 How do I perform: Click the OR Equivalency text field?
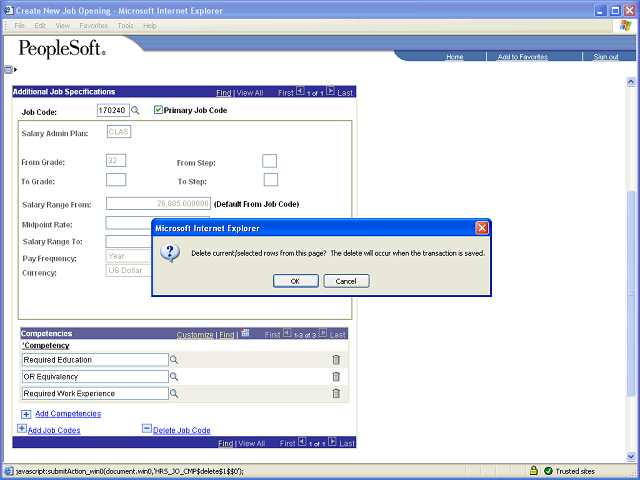[x=95, y=376]
